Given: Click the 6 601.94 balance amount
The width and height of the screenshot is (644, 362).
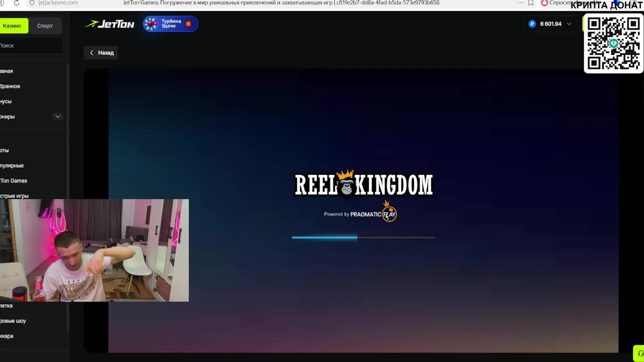Looking at the screenshot, I should 550,24.
